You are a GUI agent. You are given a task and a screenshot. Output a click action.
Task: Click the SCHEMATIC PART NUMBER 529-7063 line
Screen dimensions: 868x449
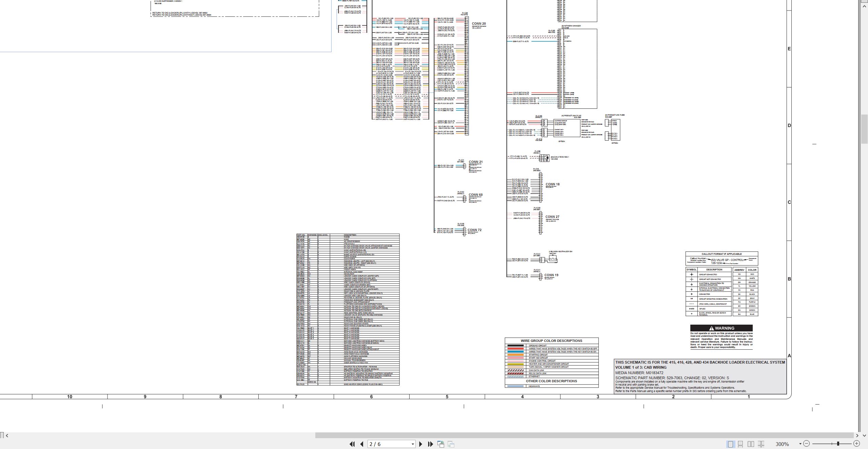(672, 378)
